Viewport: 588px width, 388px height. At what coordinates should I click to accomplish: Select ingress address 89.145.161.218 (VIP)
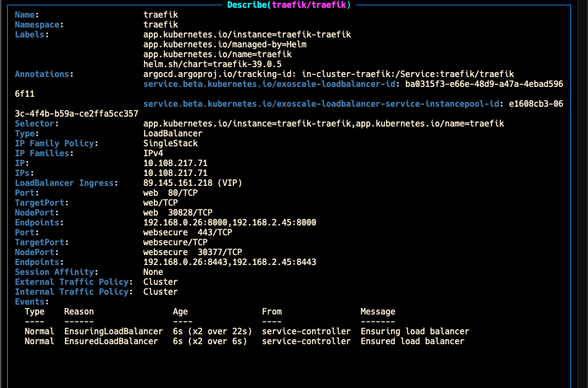(x=193, y=183)
